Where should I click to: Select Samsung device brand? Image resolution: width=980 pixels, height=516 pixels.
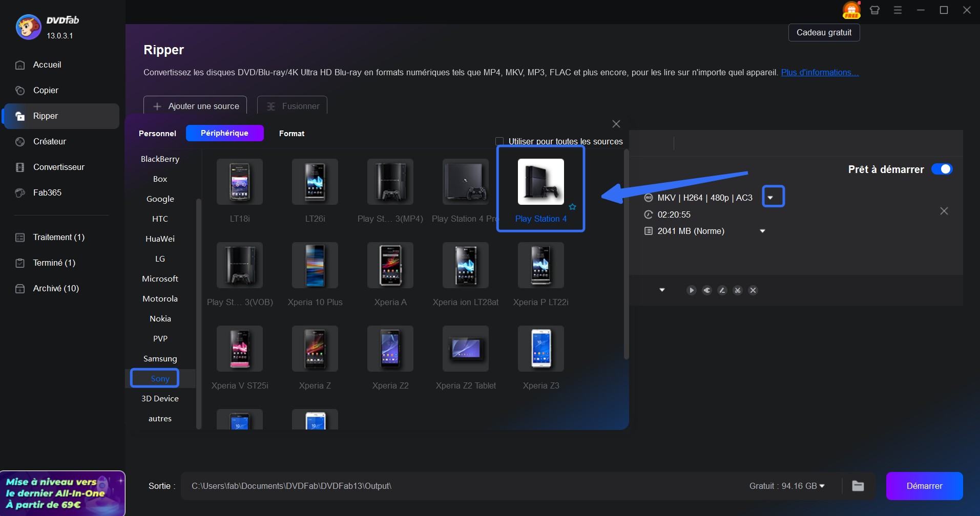[x=160, y=359]
